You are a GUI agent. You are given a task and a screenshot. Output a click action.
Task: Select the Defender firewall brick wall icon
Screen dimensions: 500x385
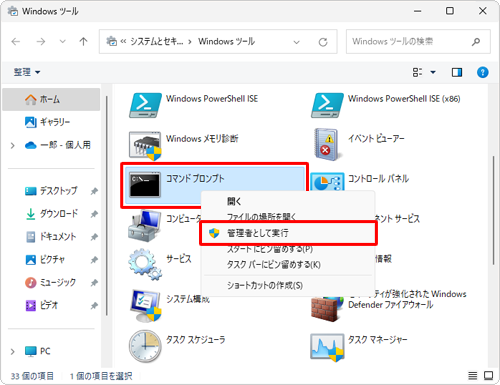point(327,309)
